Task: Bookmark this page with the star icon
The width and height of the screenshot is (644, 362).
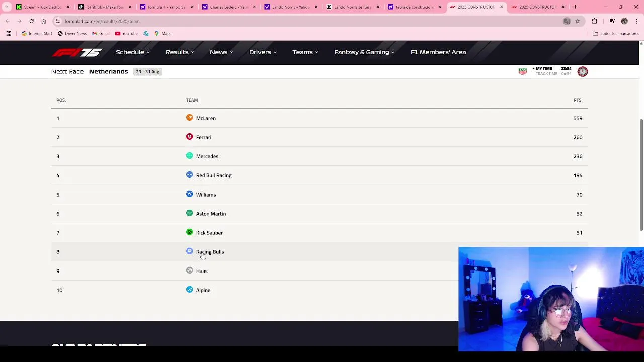Action: point(578,21)
